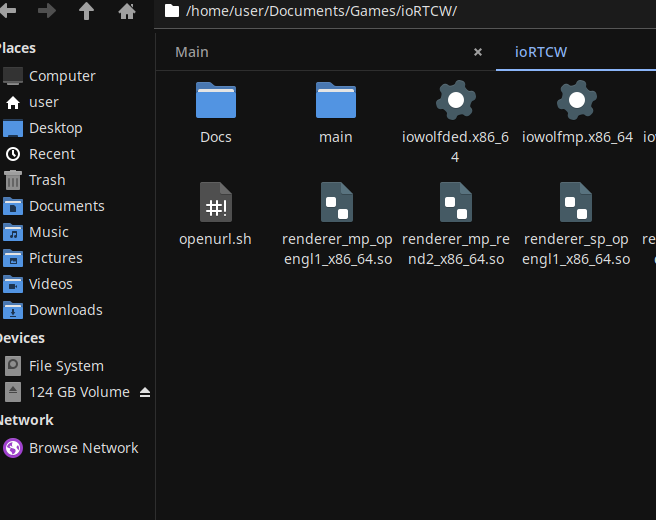This screenshot has height=520, width=656.
Task: Go up to parent folder arrow
Action: 86,11
